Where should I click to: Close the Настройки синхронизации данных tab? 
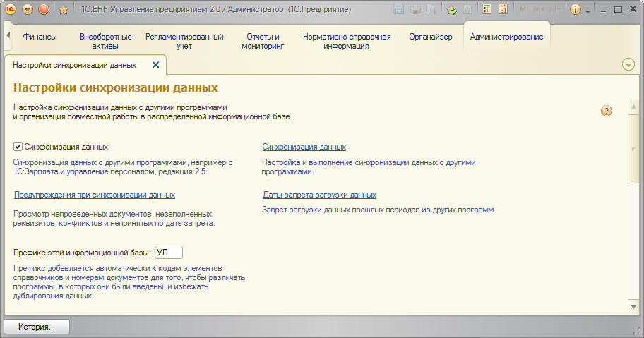[x=156, y=65]
